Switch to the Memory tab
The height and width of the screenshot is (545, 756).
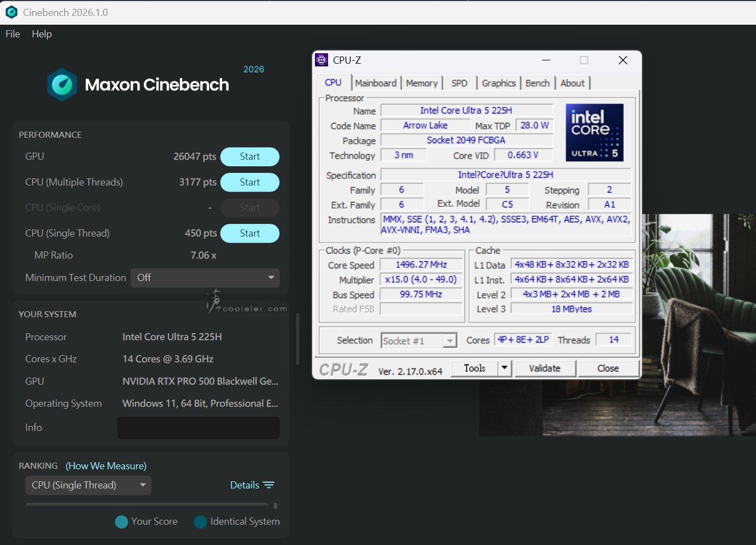point(421,83)
